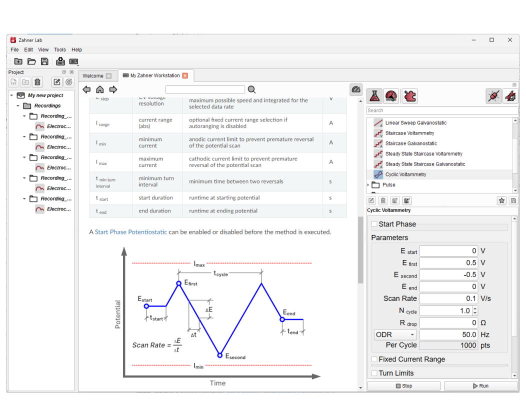
Task: Click the Scan Rate input field
Action: pos(448,298)
